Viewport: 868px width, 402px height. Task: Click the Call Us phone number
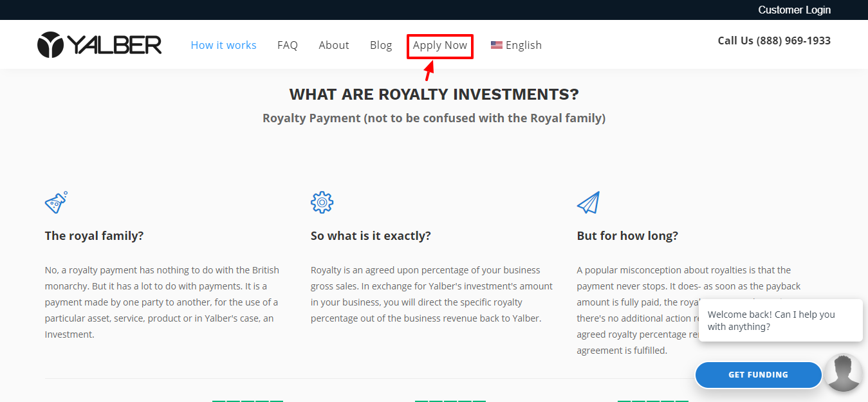(x=773, y=40)
